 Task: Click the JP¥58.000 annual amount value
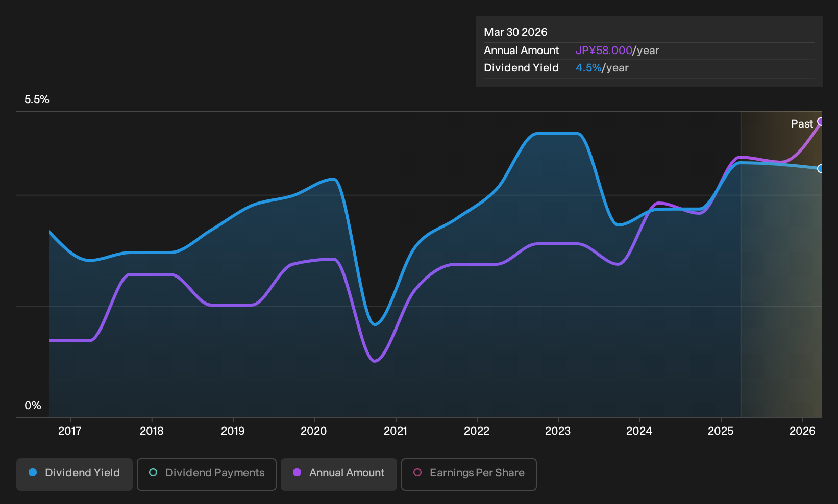[x=604, y=51]
